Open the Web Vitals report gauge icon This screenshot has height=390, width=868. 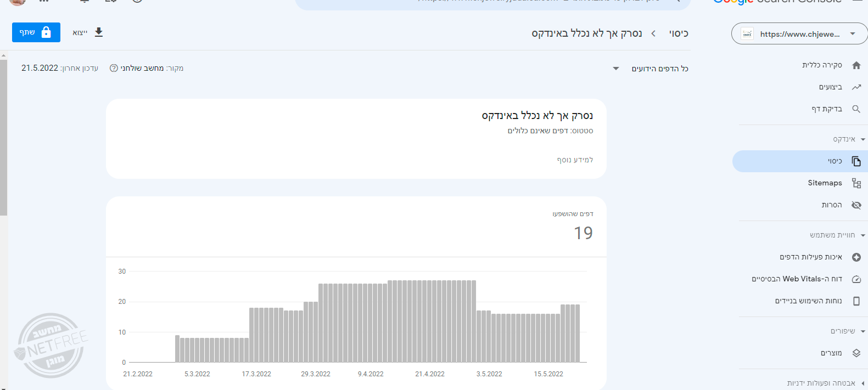coord(856,279)
